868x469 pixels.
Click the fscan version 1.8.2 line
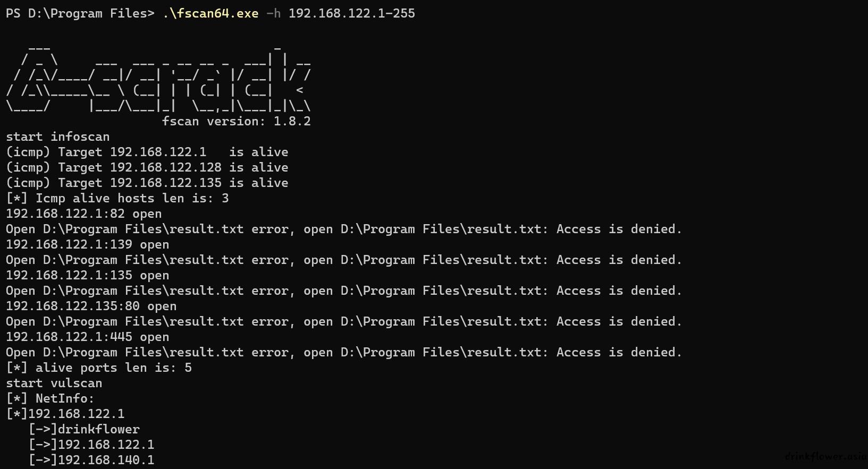(237, 121)
